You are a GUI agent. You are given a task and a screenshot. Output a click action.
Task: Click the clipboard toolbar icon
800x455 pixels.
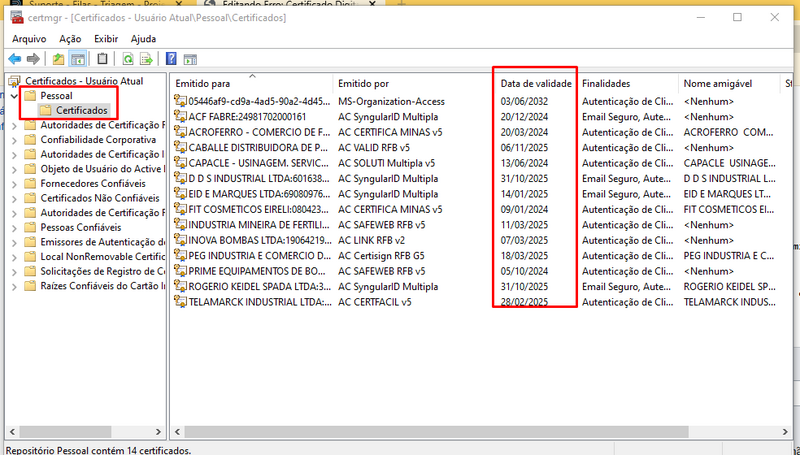pyautogui.click(x=103, y=59)
